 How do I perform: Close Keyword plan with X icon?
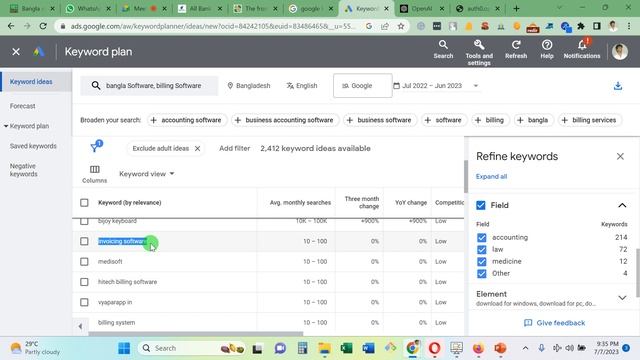pos(16,52)
